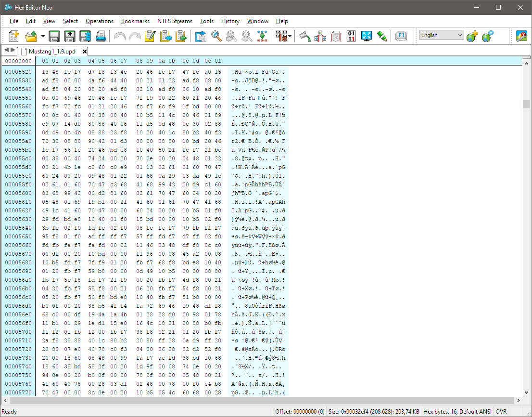
Task: Click the New file toolbar icon
Action: pos(14,36)
